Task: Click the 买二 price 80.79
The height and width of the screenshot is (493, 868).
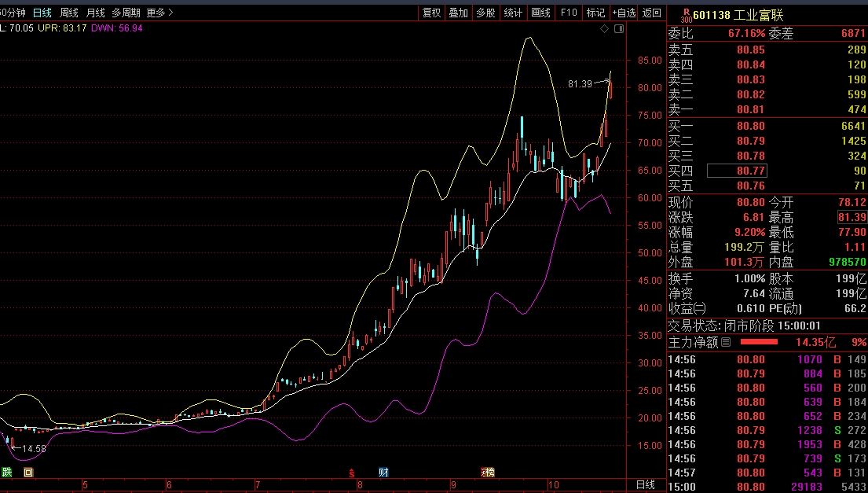Action: coord(751,142)
